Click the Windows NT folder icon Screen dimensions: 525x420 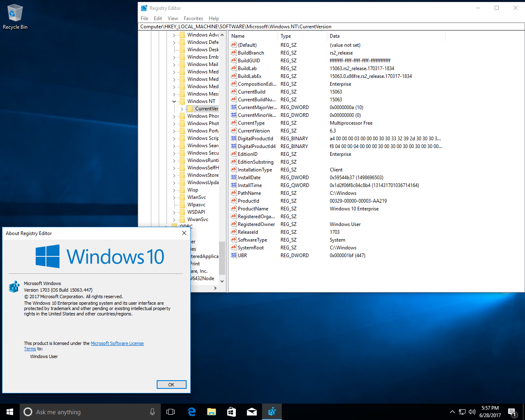point(182,101)
